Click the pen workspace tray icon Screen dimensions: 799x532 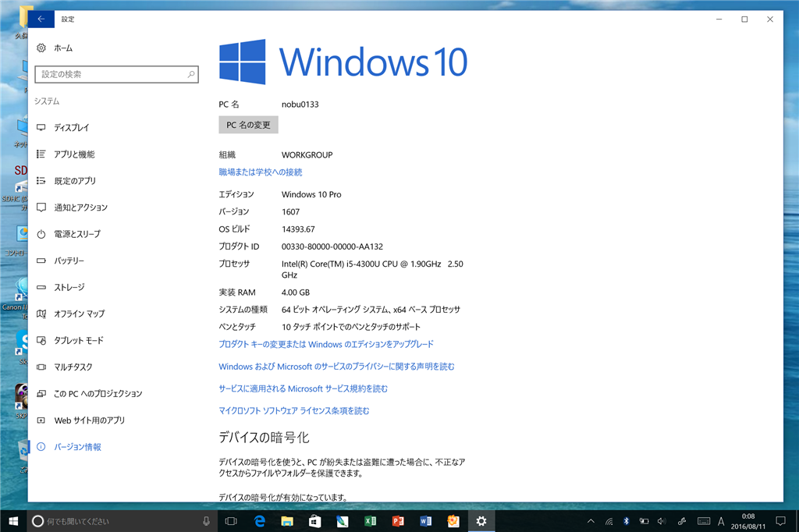(682, 521)
